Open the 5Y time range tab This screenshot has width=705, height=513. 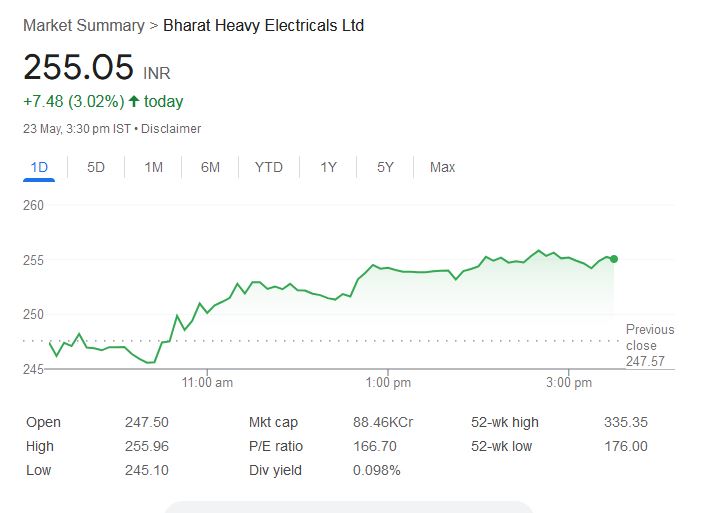click(x=385, y=167)
